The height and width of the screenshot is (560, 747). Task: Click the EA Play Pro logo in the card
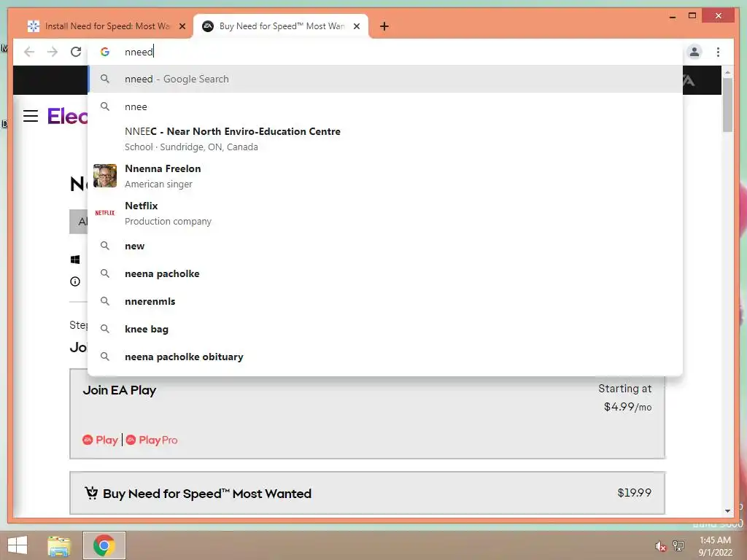pyautogui.click(x=152, y=440)
